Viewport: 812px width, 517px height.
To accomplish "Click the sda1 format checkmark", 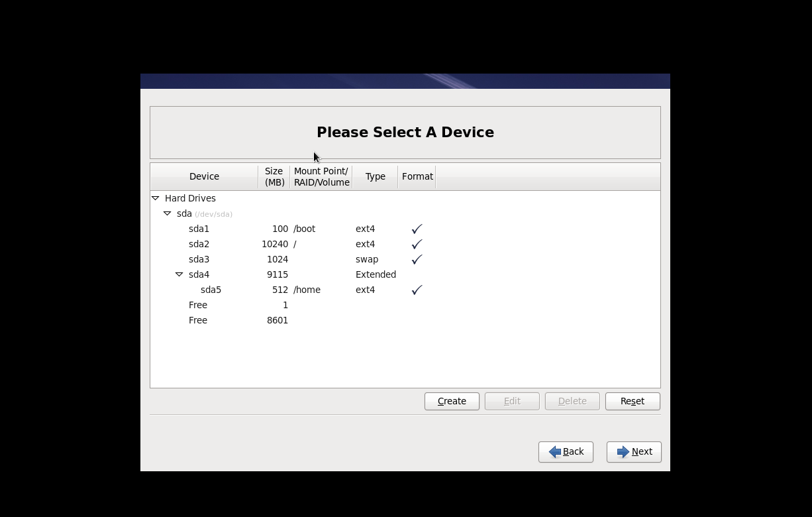I will tap(417, 229).
